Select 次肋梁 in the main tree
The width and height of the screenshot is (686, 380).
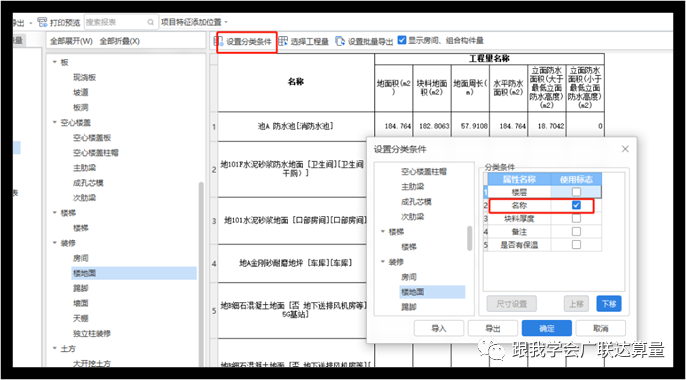(x=84, y=198)
